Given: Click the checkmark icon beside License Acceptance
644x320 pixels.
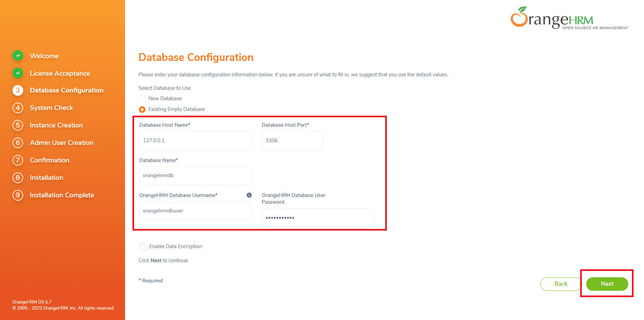Looking at the screenshot, I should [x=18, y=73].
